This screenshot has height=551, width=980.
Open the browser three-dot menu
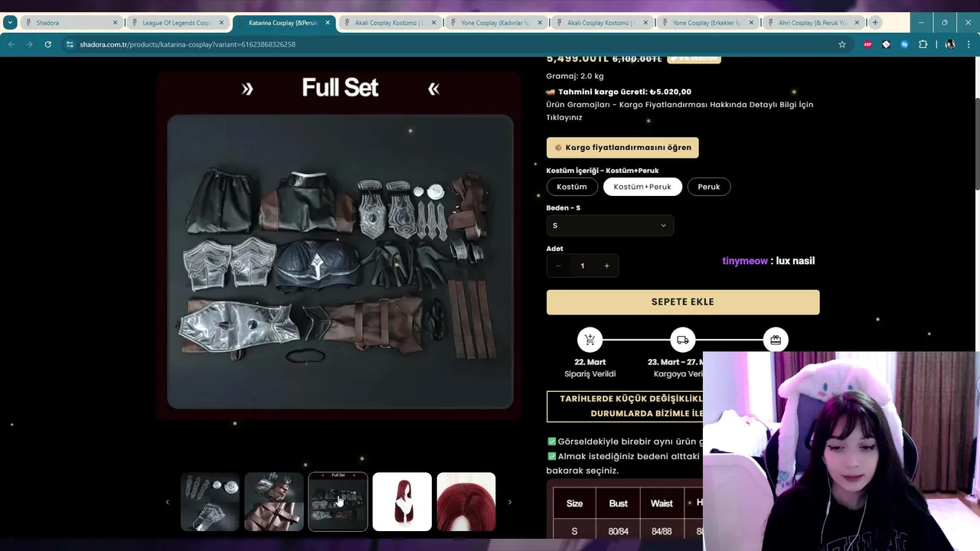pos(969,44)
